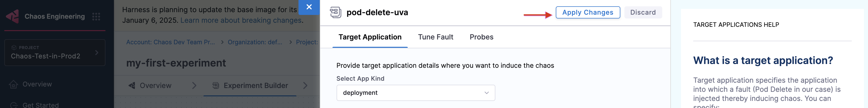Viewport: 868px width, 108px height.
Task: Open the module switcher grid icon
Action: click(96, 16)
